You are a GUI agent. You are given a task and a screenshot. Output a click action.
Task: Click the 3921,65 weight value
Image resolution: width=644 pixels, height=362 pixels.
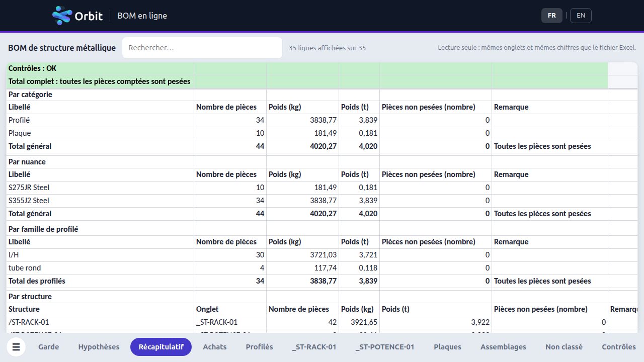tap(359, 322)
